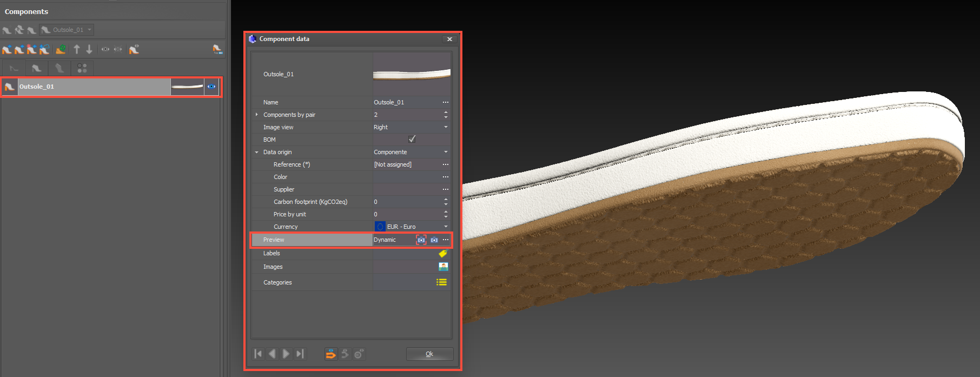Click the ellipsis button in the Reference row
The height and width of the screenshot is (377, 980).
tap(446, 164)
